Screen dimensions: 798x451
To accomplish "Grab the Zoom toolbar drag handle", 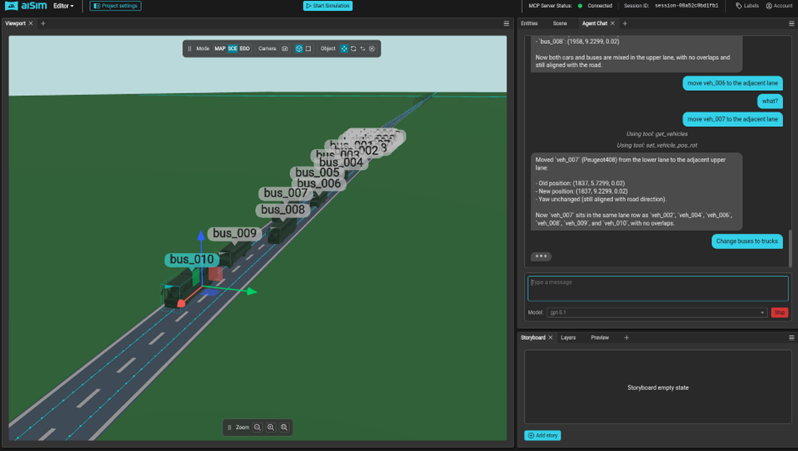I will (230, 428).
